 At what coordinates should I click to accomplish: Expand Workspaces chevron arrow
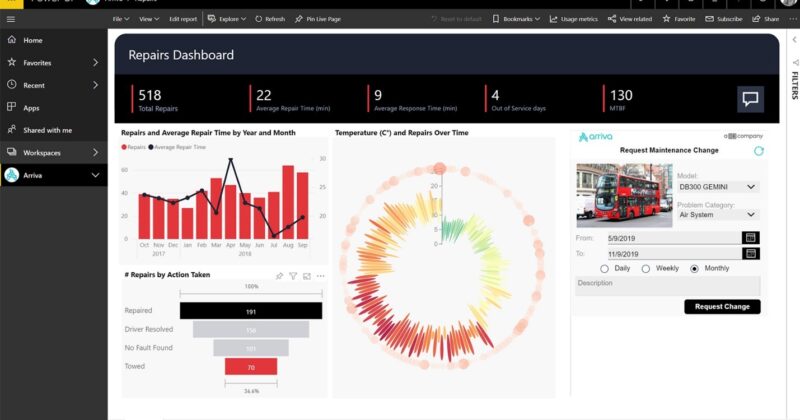tap(95, 153)
